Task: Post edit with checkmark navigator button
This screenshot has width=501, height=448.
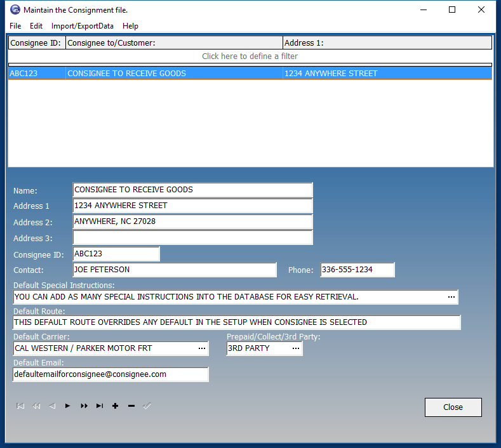Action: point(147,406)
